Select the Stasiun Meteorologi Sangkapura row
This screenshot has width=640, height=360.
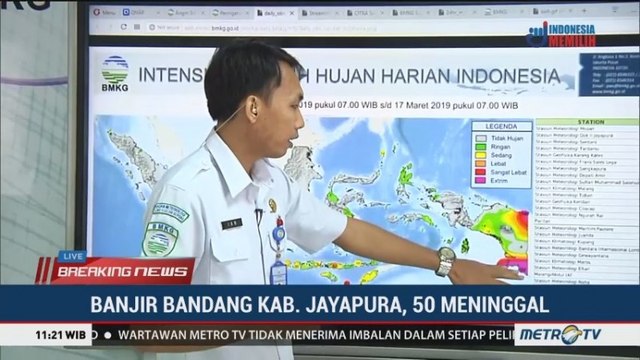pyautogui.click(x=588, y=168)
